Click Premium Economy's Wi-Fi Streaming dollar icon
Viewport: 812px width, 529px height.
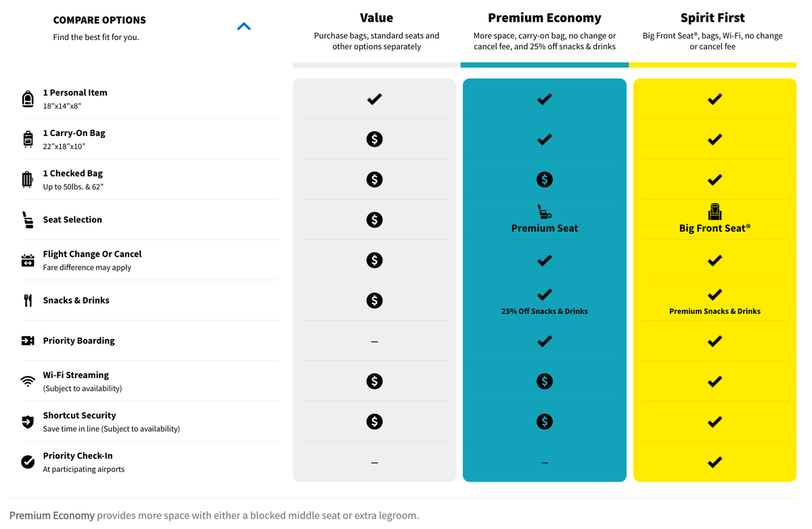545,381
